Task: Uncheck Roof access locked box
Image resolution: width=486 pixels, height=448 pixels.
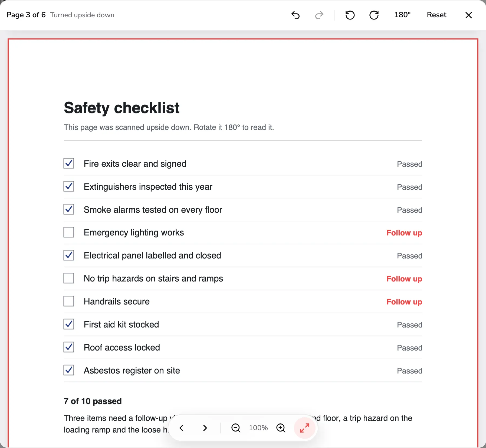Action: [x=69, y=347]
